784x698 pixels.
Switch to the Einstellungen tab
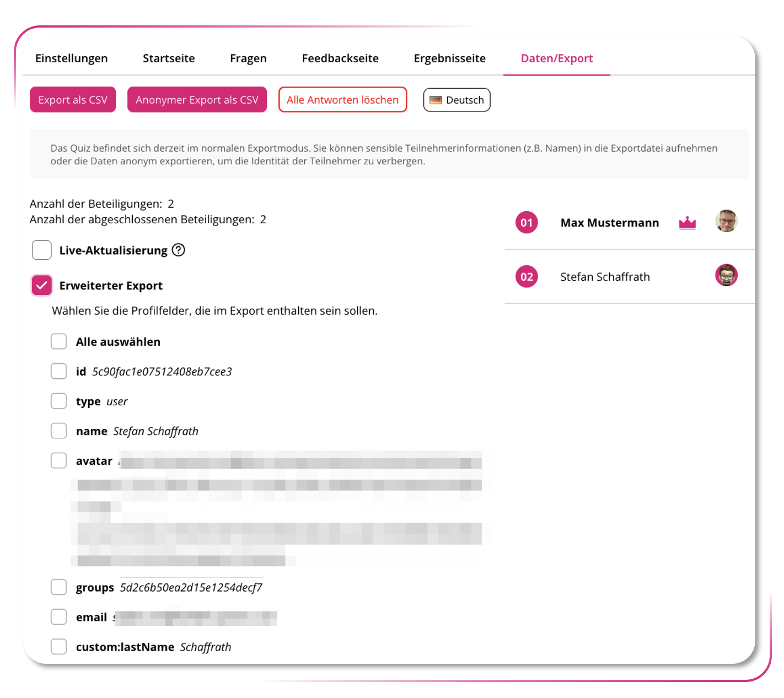coord(72,58)
